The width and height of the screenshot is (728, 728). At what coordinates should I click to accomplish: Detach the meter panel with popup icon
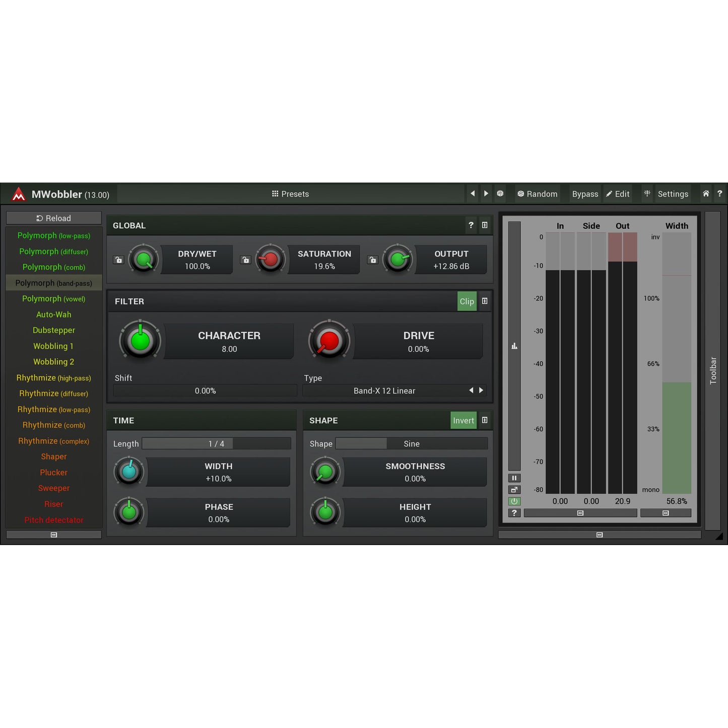(x=514, y=489)
